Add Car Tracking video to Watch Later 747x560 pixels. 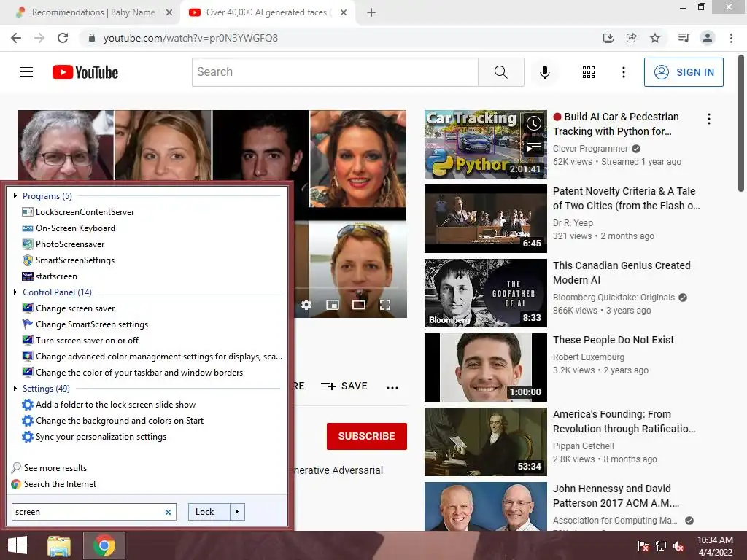click(x=533, y=123)
